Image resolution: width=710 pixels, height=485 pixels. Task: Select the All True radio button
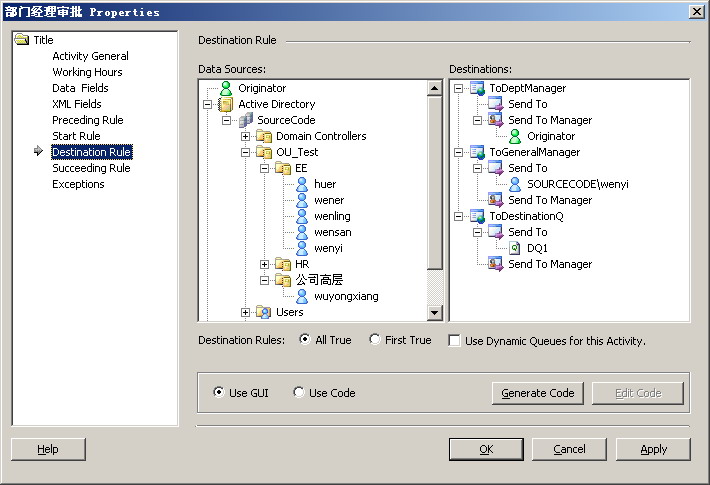coord(305,339)
